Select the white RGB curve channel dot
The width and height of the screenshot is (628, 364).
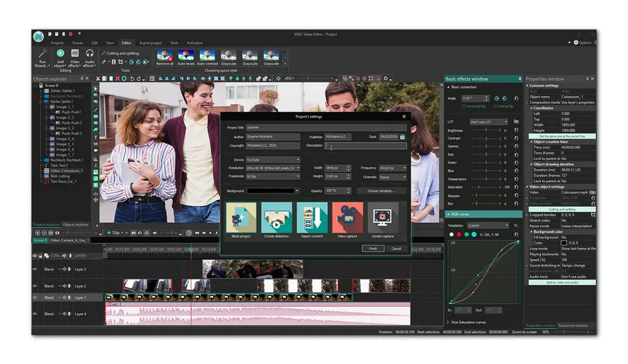(452, 235)
